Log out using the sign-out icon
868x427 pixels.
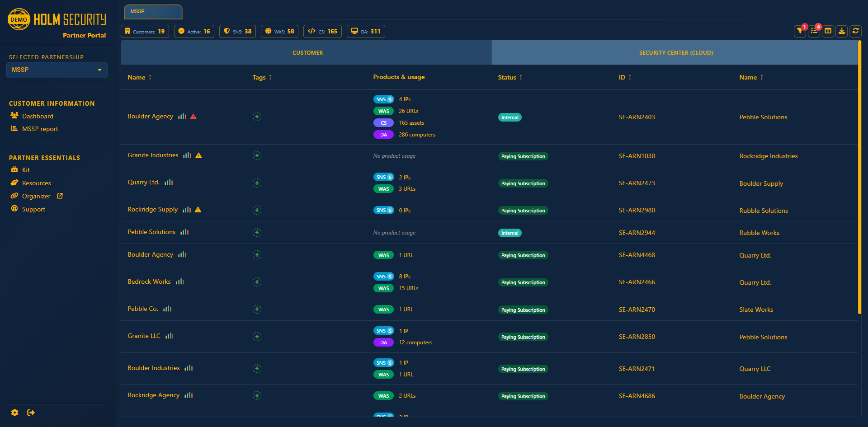(x=31, y=413)
